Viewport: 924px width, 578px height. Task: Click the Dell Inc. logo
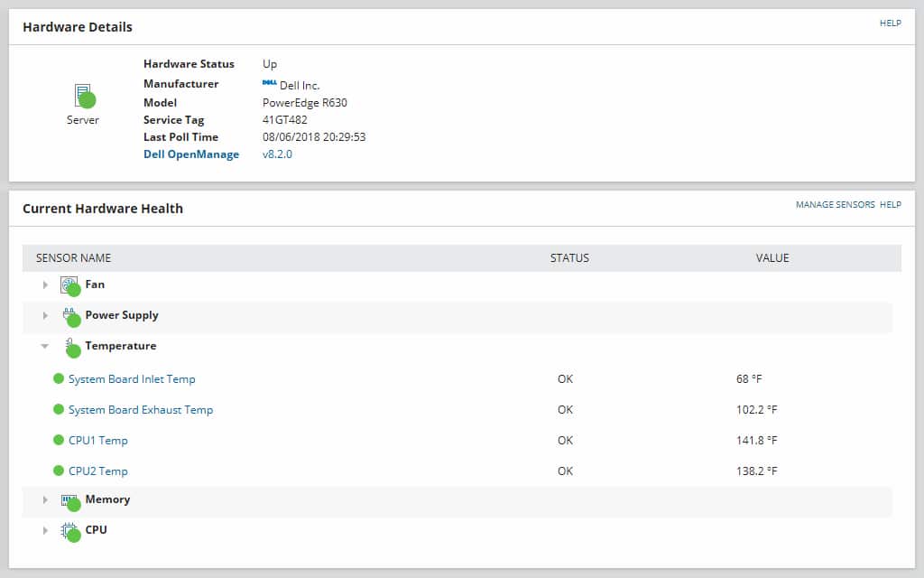[272, 83]
